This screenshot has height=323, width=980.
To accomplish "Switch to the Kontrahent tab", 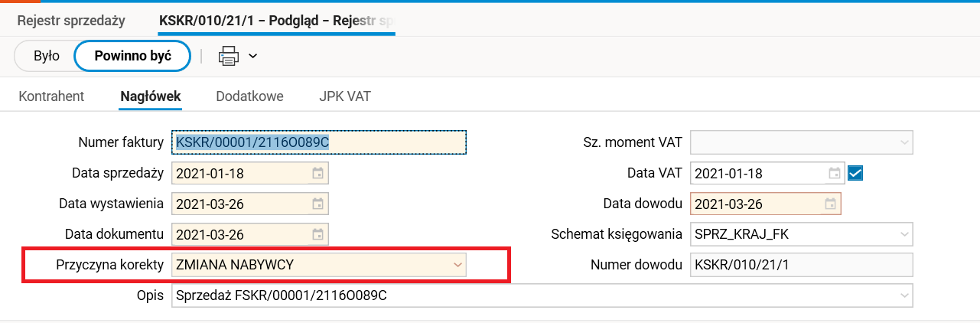I will click(51, 96).
